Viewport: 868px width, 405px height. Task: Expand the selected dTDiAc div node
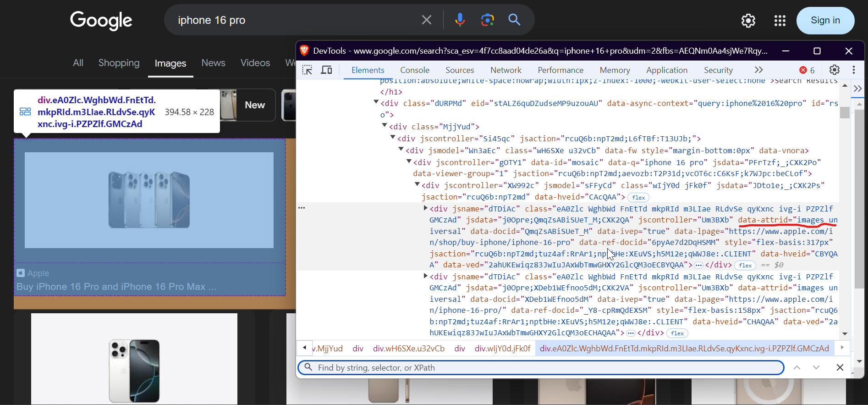pyautogui.click(x=425, y=208)
